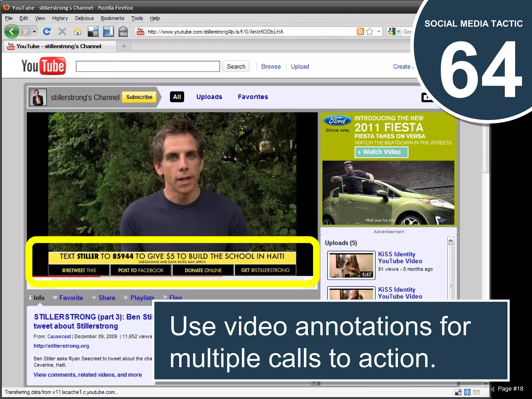Click the GET @STILLERSTRONG annotation
Viewport: 532px width, 399px height.
(x=265, y=270)
